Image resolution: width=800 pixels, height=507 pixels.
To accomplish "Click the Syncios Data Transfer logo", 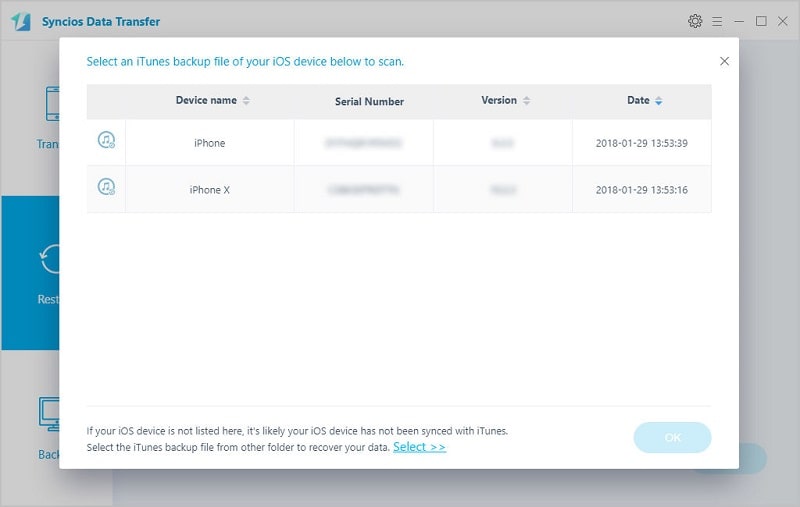I will pos(21,21).
